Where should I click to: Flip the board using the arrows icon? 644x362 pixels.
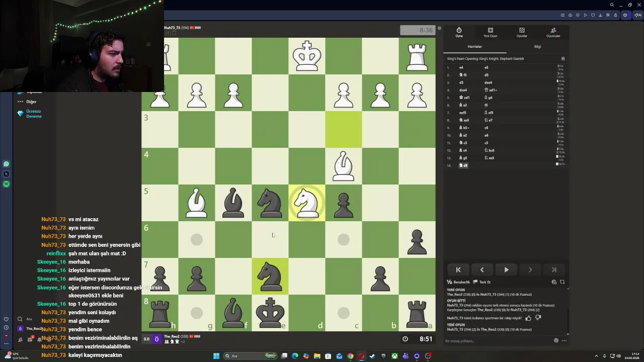[x=562, y=282]
